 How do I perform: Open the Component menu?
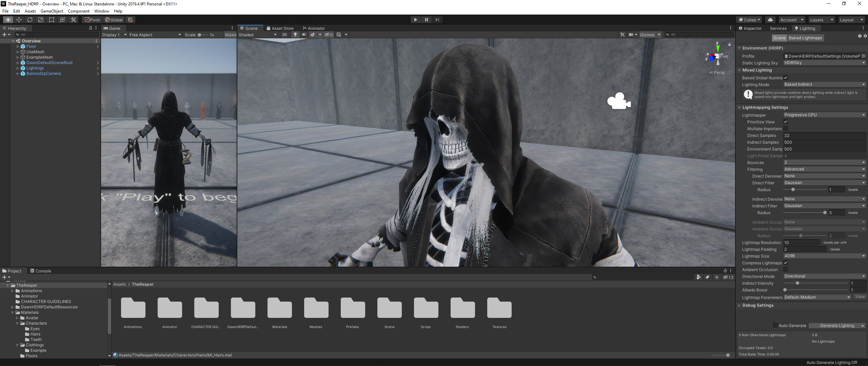coord(78,11)
